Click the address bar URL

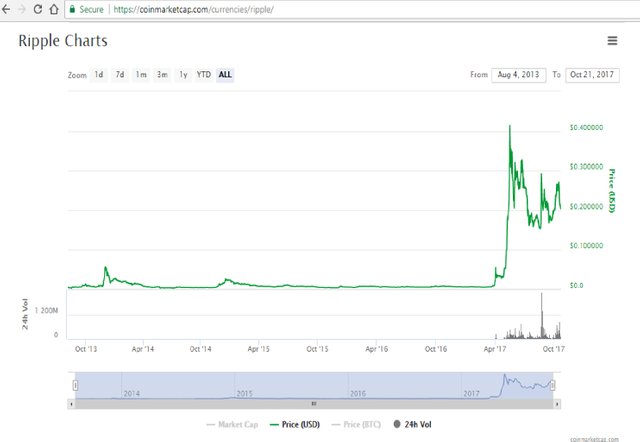[193, 9]
